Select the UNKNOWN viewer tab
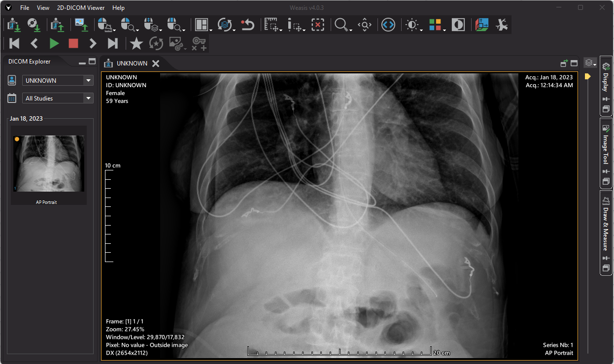 click(x=132, y=63)
